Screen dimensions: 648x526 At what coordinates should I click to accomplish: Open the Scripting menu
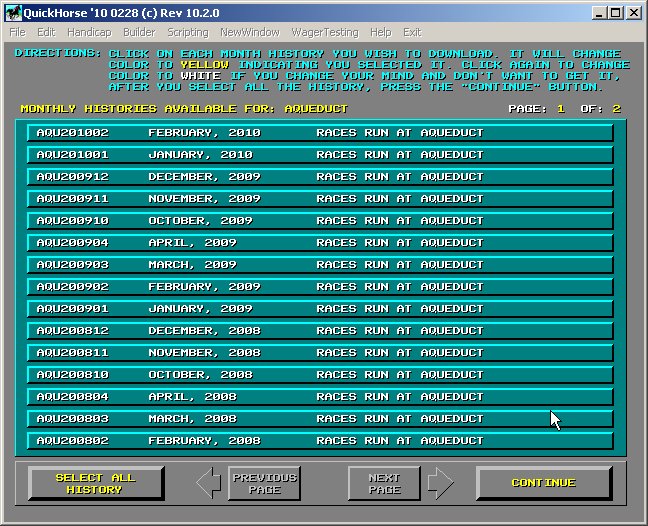187,33
